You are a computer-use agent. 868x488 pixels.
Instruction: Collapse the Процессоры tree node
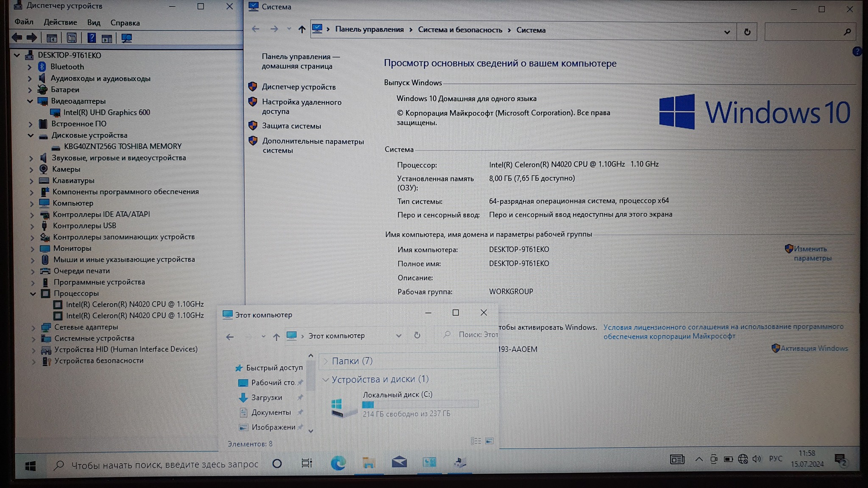pos(33,294)
